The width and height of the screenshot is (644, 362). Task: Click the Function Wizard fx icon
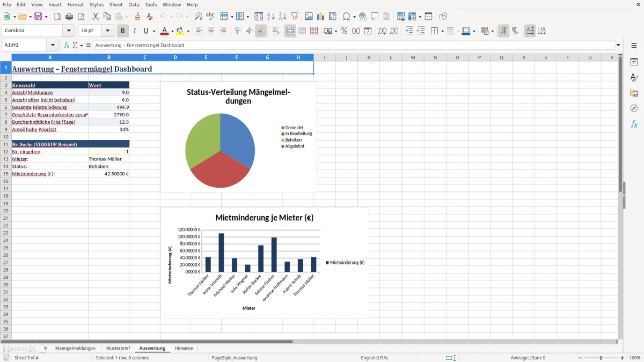67,46
